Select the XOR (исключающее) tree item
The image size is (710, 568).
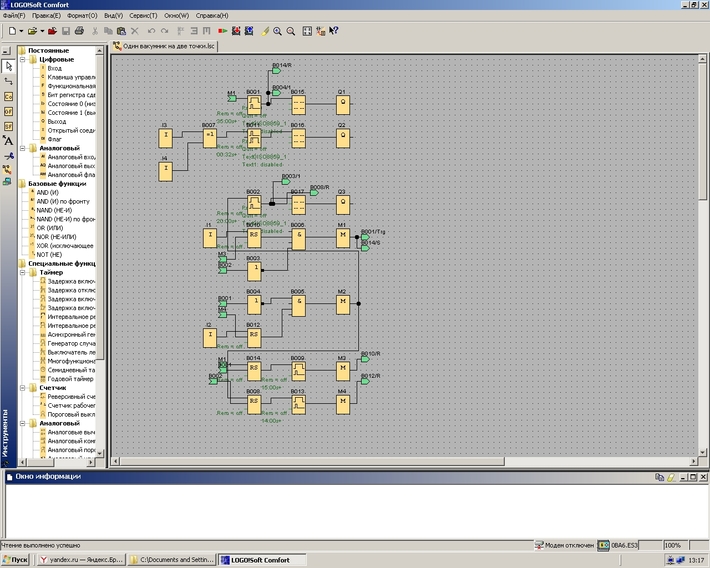click(x=64, y=245)
